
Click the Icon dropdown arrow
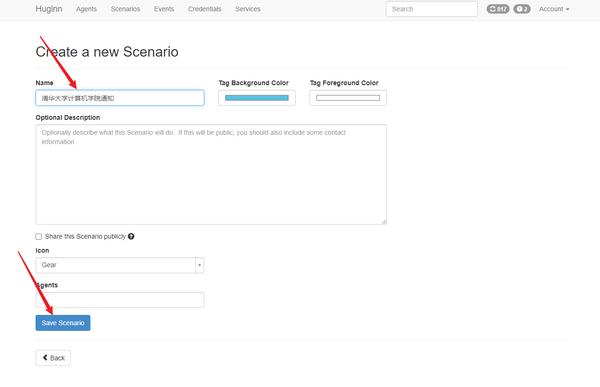199,265
